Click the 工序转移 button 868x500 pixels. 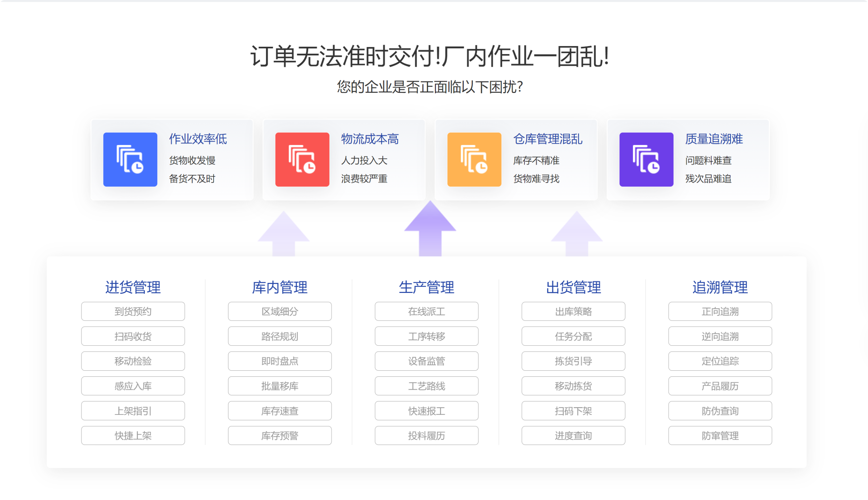tap(426, 336)
